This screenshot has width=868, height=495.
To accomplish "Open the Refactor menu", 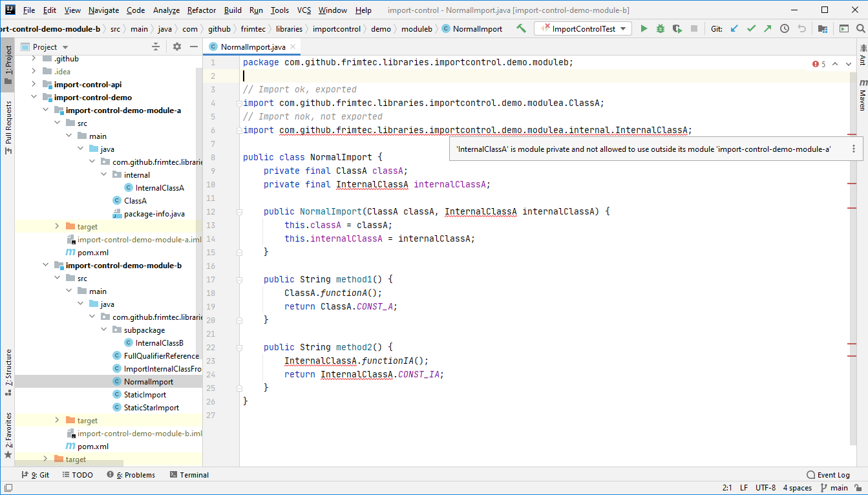I will [x=202, y=10].
